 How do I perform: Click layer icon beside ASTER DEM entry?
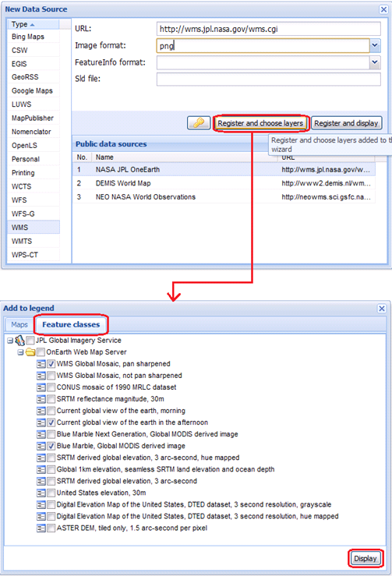click(41, 528)
